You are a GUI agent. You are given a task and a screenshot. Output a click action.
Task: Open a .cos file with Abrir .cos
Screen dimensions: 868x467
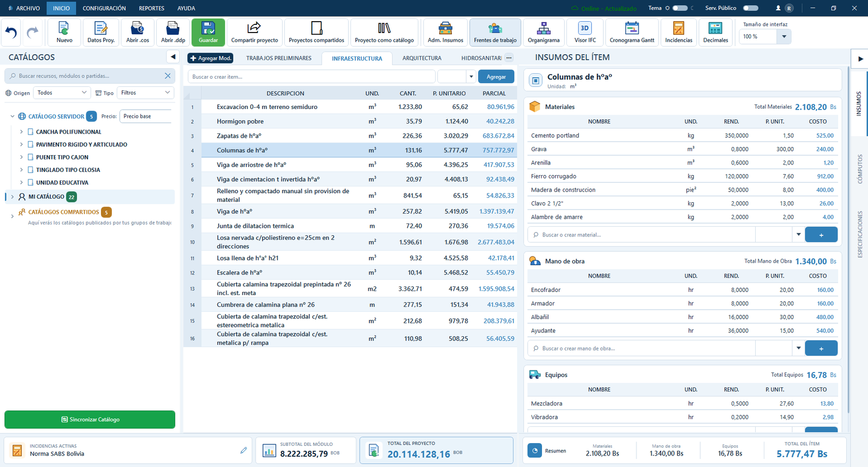click(x=138, y=33)
